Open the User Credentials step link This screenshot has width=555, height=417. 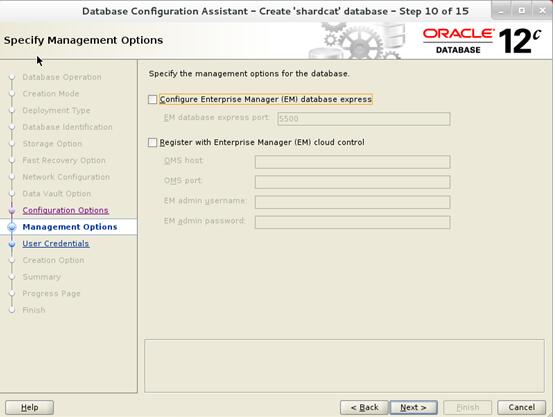[x=56, y=244]
